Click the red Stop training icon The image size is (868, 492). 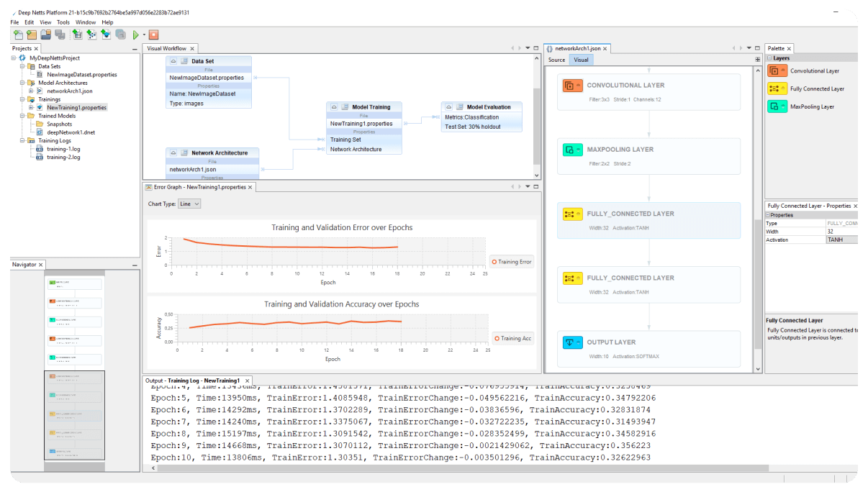coord(153,34)
